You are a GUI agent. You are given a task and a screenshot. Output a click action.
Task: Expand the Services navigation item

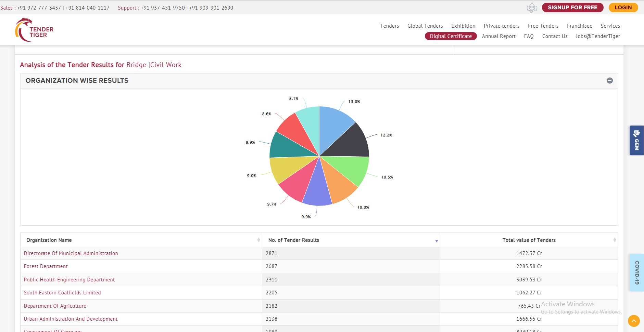coord(610,26)
